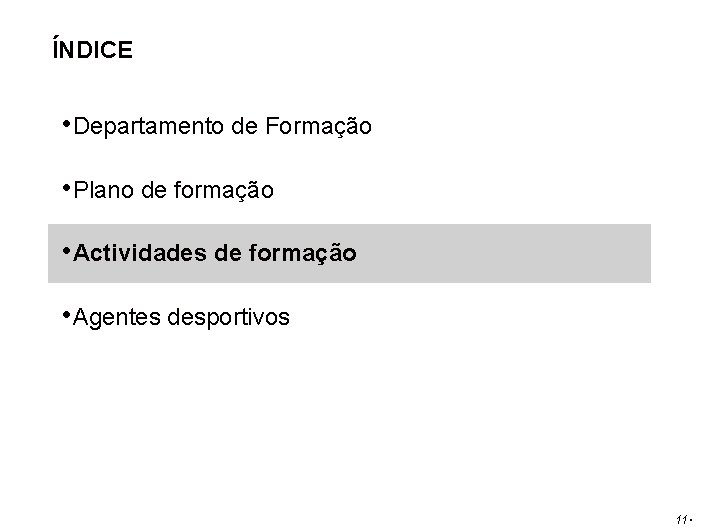This screenshot has height=529, width=706.
Task: Click bullet before Agentes desportivos
Action: coord(67,314)
